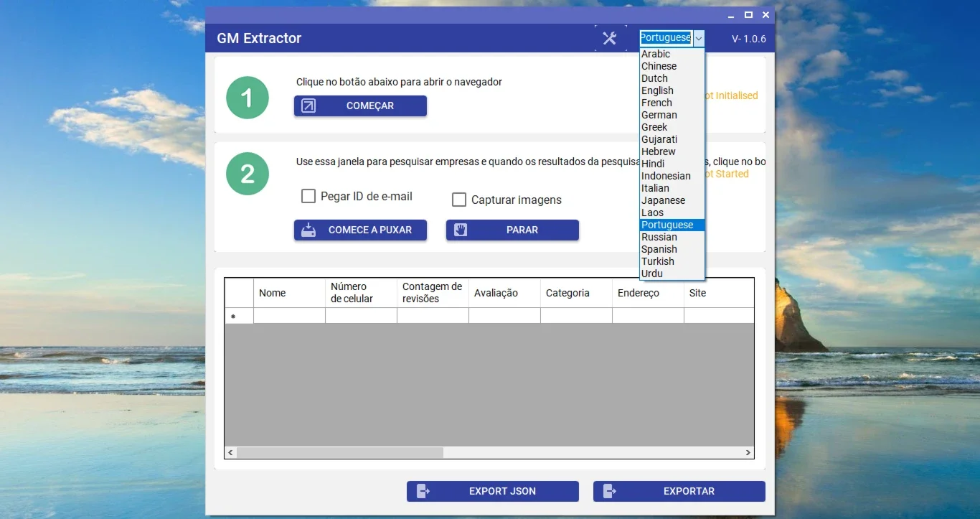Collapse the language dropdown arrow
This screenshot has width=980, height=519.
699,38
